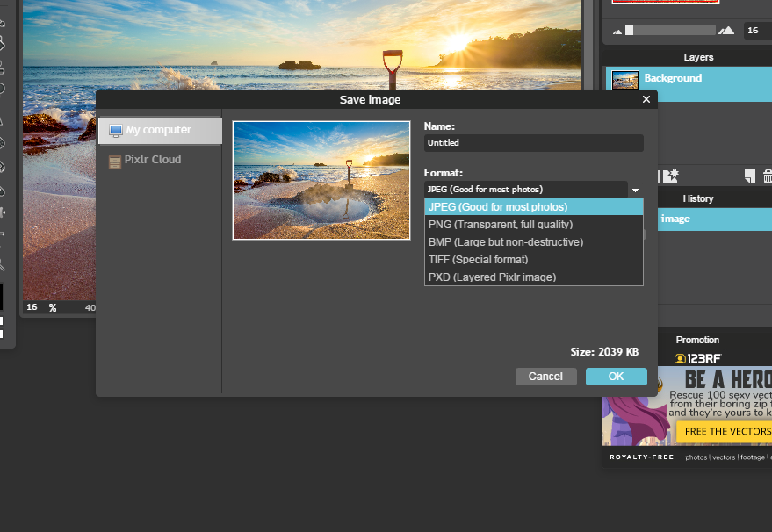
Task: Cancel the Save image dialog
Action: [x=545, y=377]
